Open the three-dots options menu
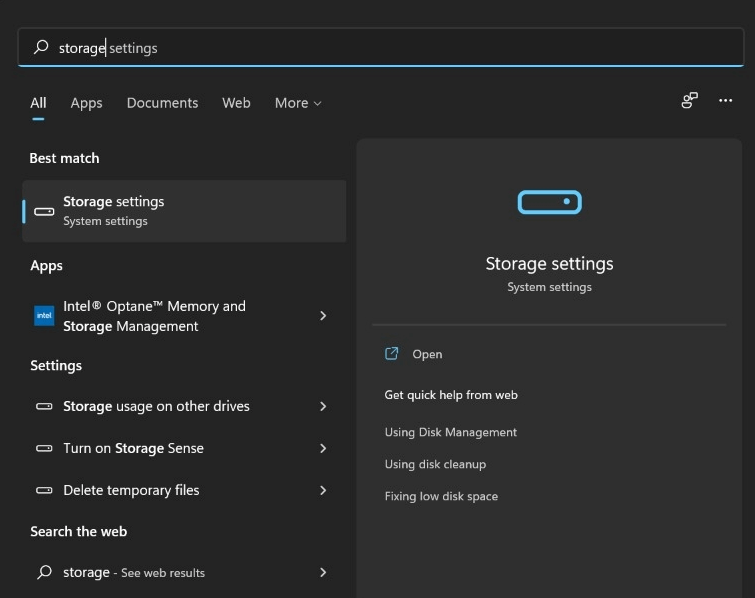Screen dimensions: 755x598 click(725, 100)
